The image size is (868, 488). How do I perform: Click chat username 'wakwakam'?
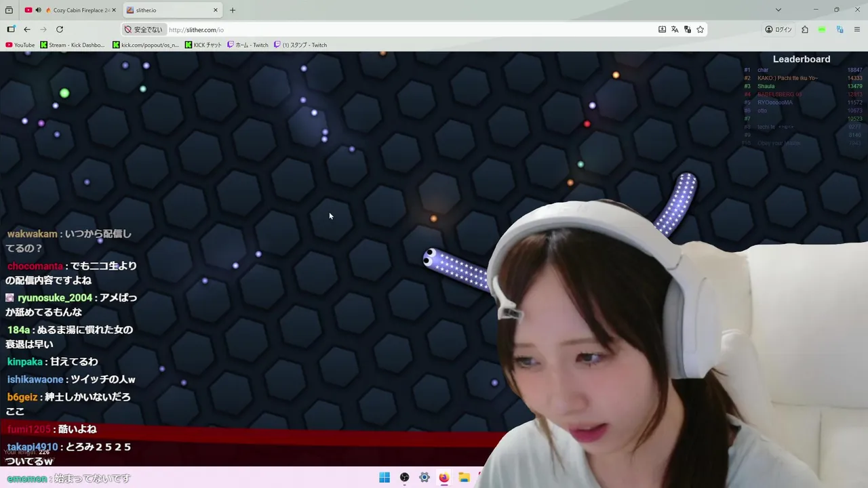click(x=32, y=234)
